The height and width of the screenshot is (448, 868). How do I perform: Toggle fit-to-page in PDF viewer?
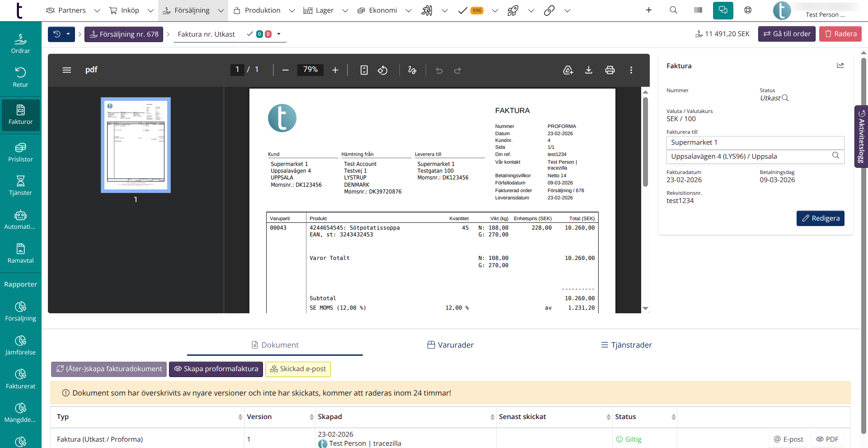pos(364,70)
